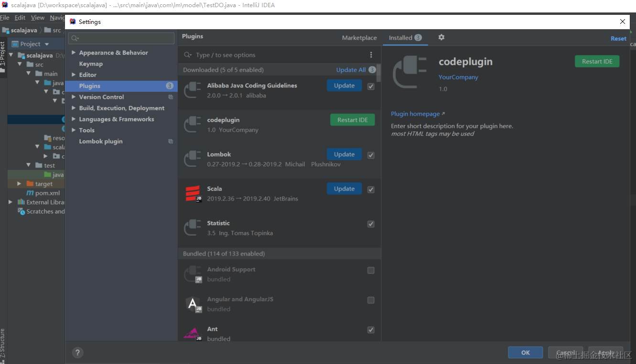Select Lombok plugin in settings list
This screenshot has height=364, width=636.
pyautogui.click(x=101, y=141)
